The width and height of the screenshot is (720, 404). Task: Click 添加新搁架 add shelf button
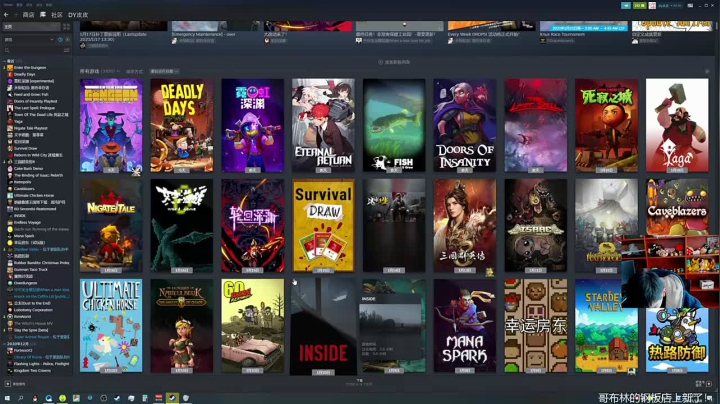click(394, 62)
